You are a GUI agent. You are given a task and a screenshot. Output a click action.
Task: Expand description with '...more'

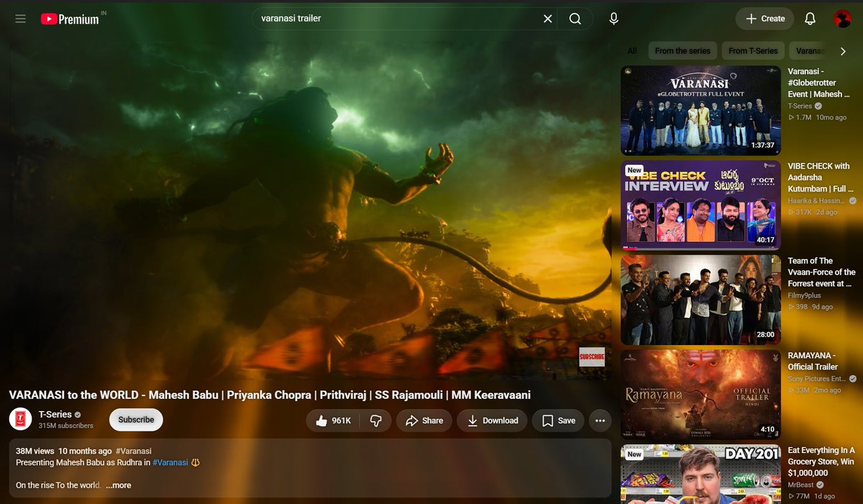pos(119,485)
